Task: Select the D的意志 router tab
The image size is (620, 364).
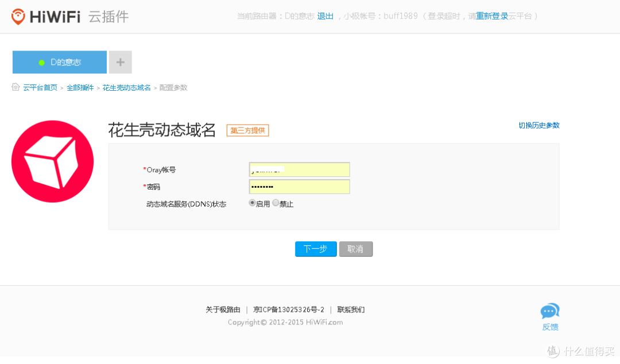Action: click(x=60, y=62)
